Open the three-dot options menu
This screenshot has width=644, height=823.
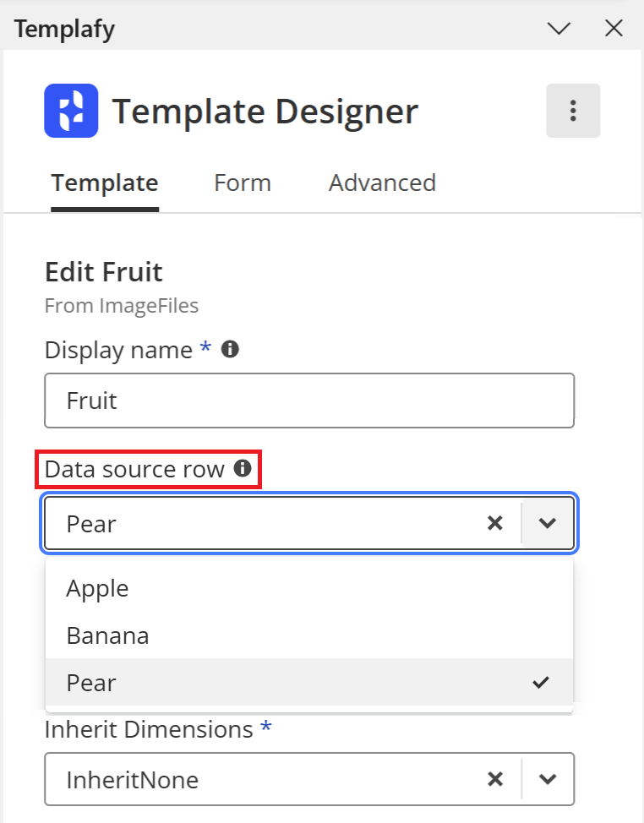pyautogui.click(x=573, y=110)
